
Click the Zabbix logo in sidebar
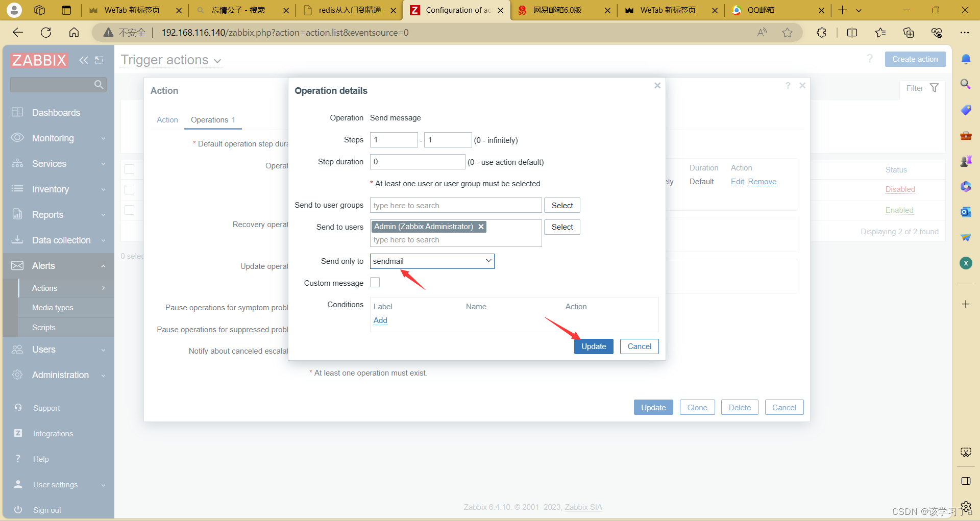[39, 60]
